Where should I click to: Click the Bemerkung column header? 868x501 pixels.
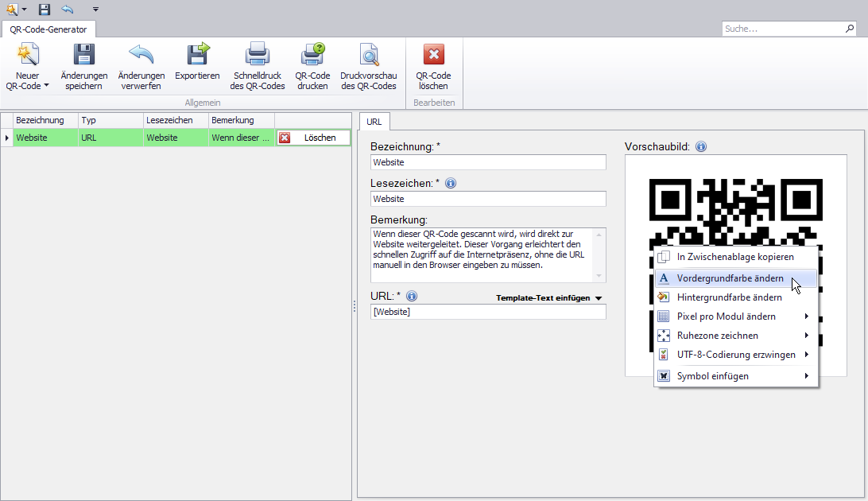click(242, 120)
